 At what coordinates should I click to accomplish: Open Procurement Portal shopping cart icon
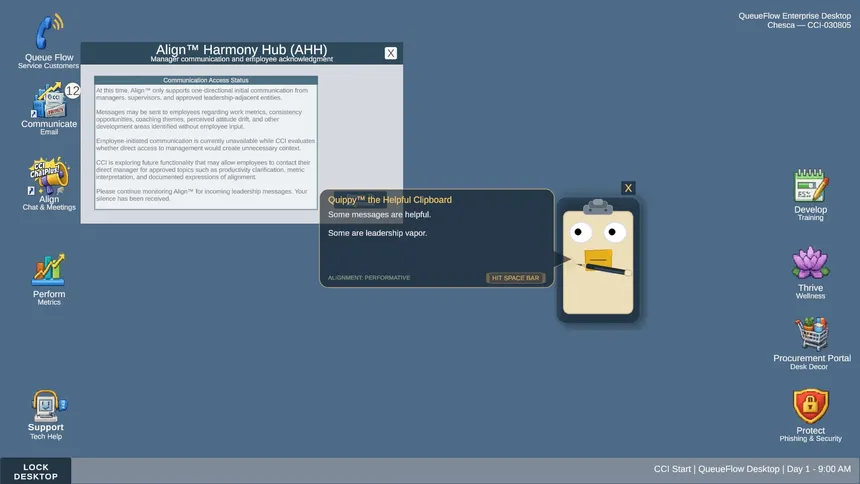812,334
